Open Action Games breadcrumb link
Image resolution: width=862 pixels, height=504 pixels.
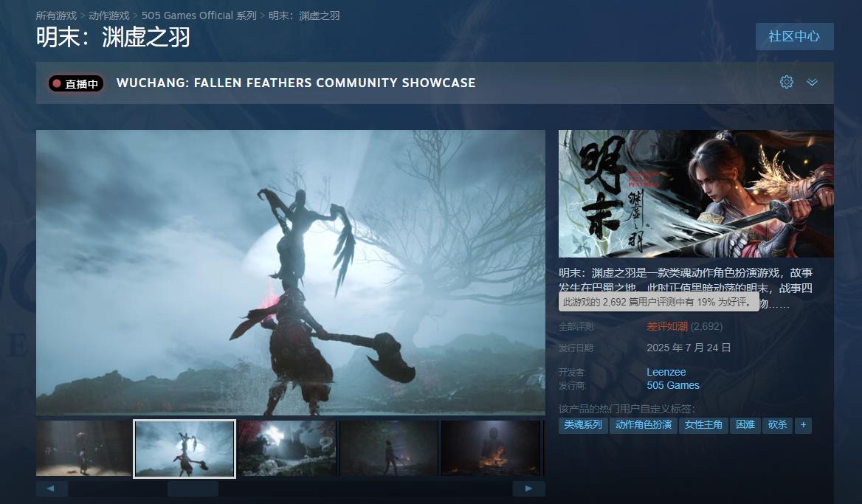point(108,15)
